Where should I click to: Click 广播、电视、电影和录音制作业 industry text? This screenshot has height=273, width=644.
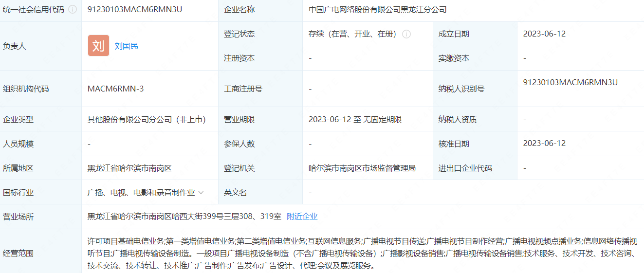tap(141, 193)
